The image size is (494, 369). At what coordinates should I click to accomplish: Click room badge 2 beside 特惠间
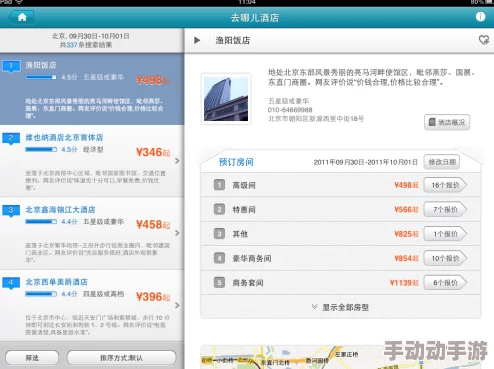pos(219,209)
